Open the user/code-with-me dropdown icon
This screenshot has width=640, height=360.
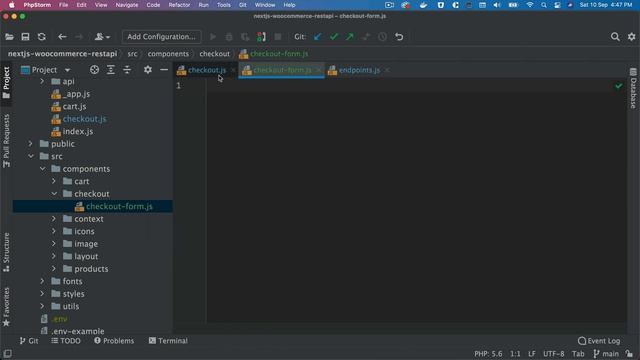[x=102, y=37]
